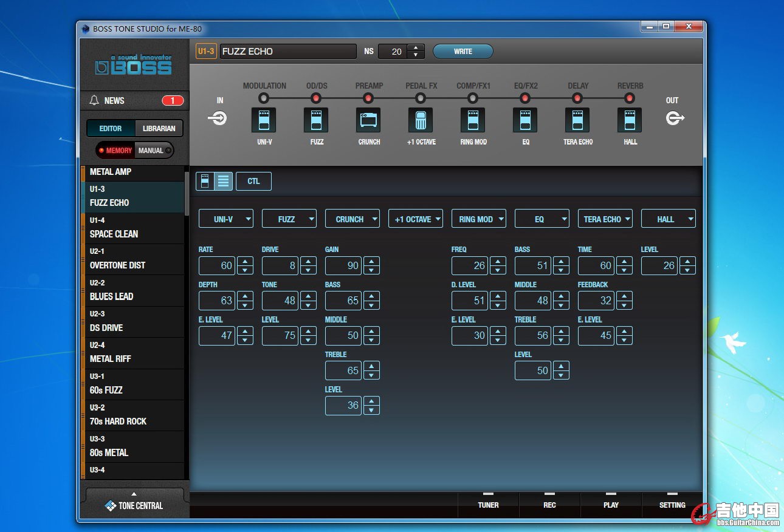Screen dimensions: 784x532
Task: Open the +1 OCTAVE pedal FX dropdown
Action: 416,219
